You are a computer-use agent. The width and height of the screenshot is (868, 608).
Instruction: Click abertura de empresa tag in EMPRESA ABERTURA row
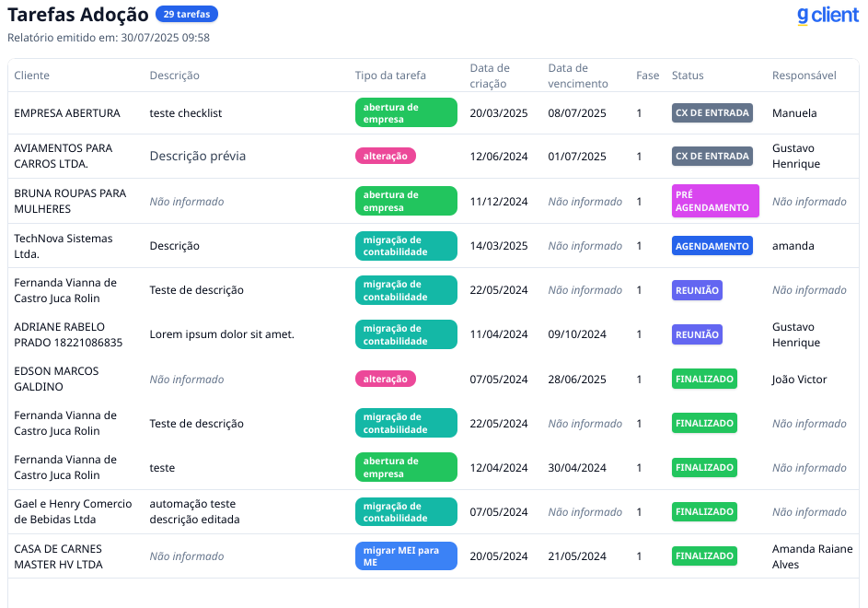[406, 112]
